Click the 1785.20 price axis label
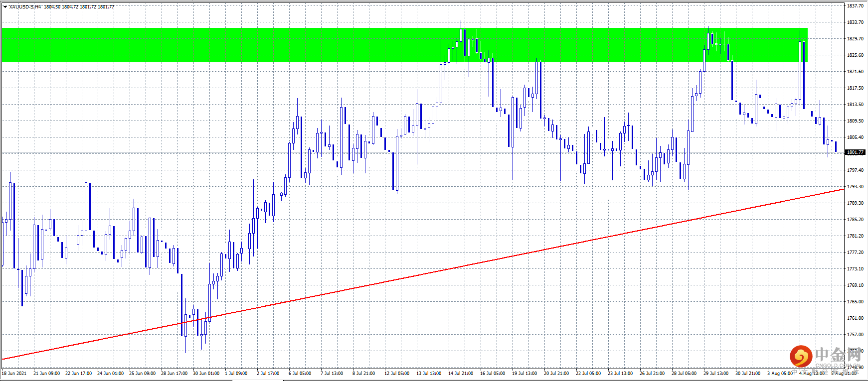868x381 pixels. 855,220
